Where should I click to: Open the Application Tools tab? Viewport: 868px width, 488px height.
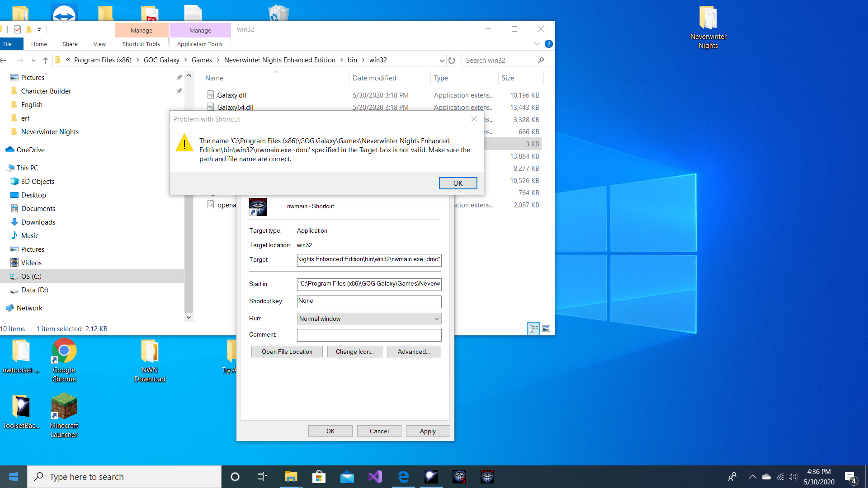(200, 44)
